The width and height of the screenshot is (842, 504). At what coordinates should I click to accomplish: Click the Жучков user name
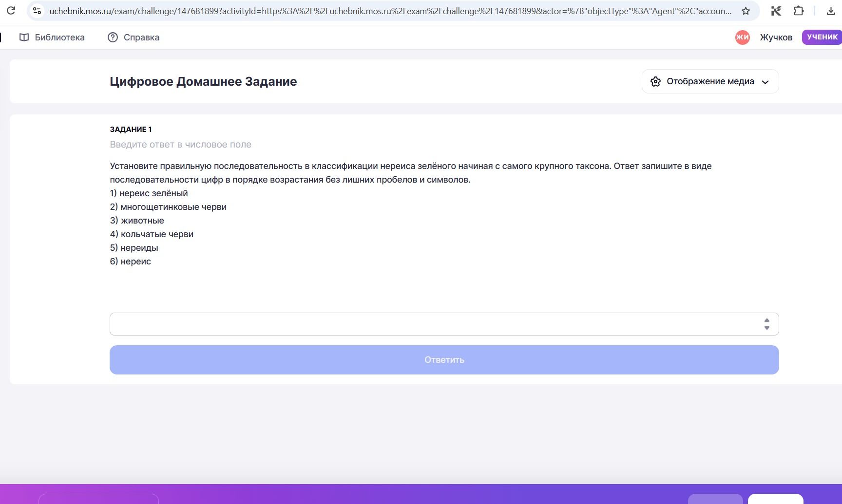tap(776, 37)
